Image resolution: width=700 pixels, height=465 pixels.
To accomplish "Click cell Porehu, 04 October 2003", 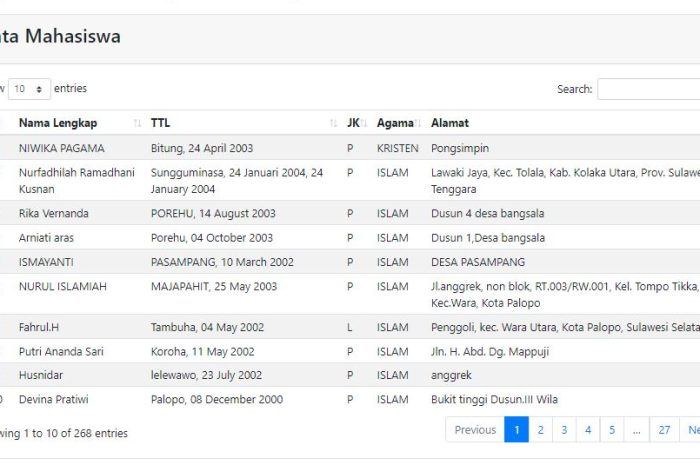I will [x=212, y=238].
